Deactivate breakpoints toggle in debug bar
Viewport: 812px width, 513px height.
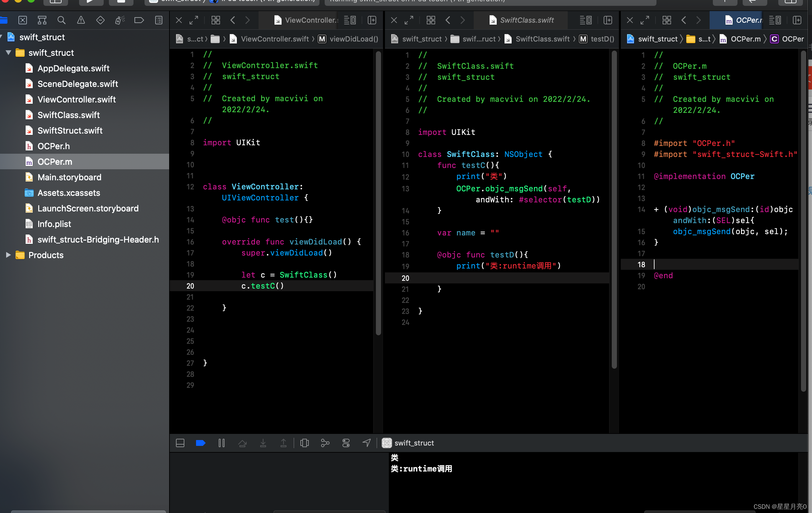tap(201, 443)
